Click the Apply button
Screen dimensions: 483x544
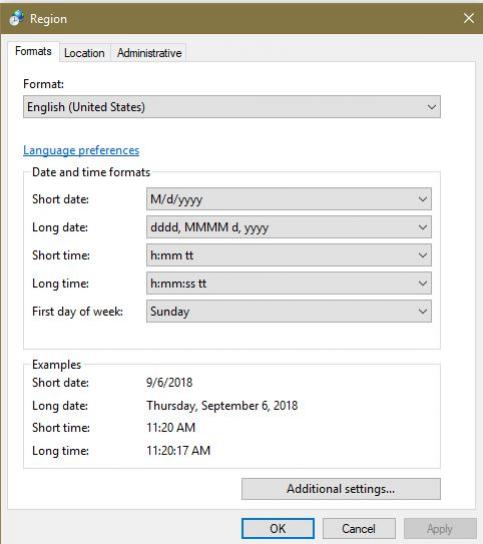(x=440, y=528)
